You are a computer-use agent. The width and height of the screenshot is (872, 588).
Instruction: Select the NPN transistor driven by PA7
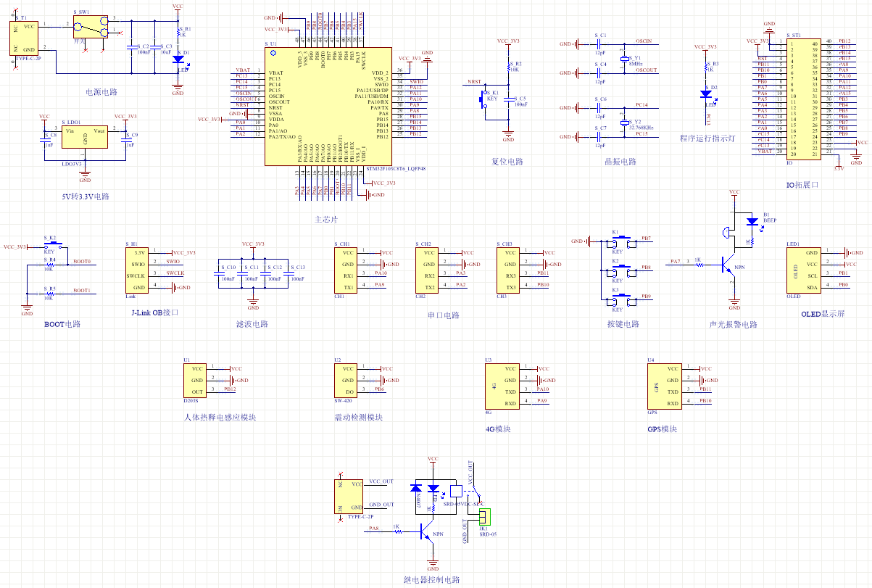coord(728,266)
